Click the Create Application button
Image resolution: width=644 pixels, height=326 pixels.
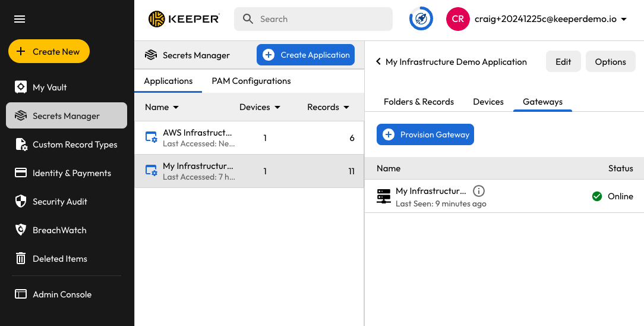pyautogui.click(x=305, y=55)
